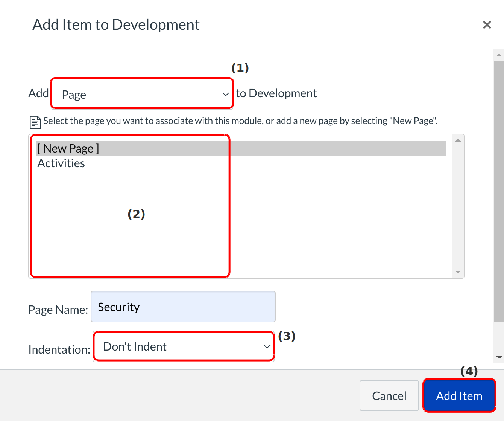Click the blue Add Item button
This screenshot has height=421, width=504.
point(459,396)
